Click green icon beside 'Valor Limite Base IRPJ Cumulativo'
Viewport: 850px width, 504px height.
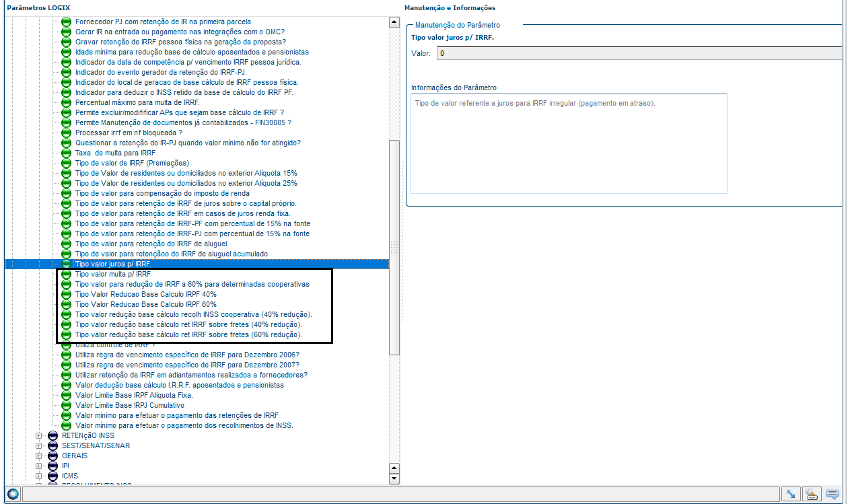click(66, 405)
